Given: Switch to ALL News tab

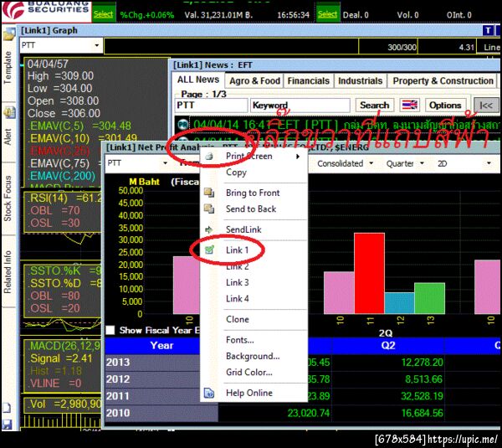Looking at the screenshot, I should coord(198,80).
